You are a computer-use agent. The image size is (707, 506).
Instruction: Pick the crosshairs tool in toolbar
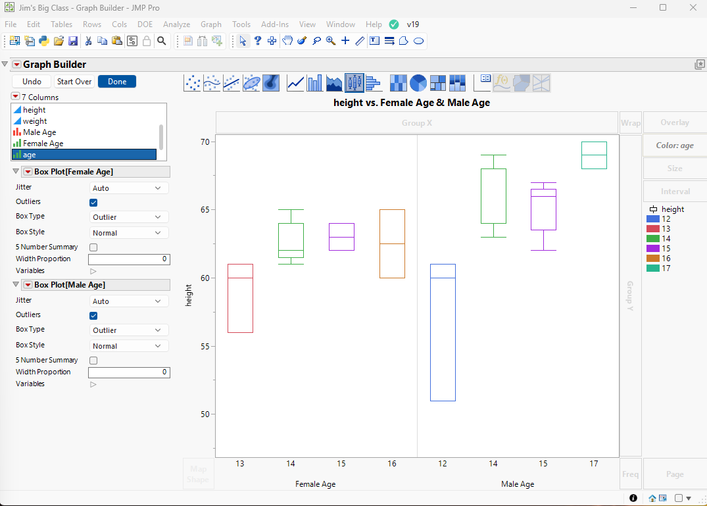(x=345, y=41)
